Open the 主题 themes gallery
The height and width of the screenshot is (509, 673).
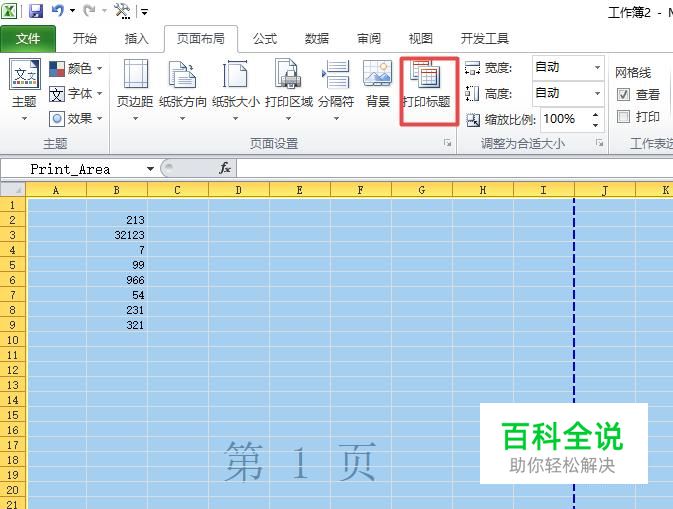point(24,90)
